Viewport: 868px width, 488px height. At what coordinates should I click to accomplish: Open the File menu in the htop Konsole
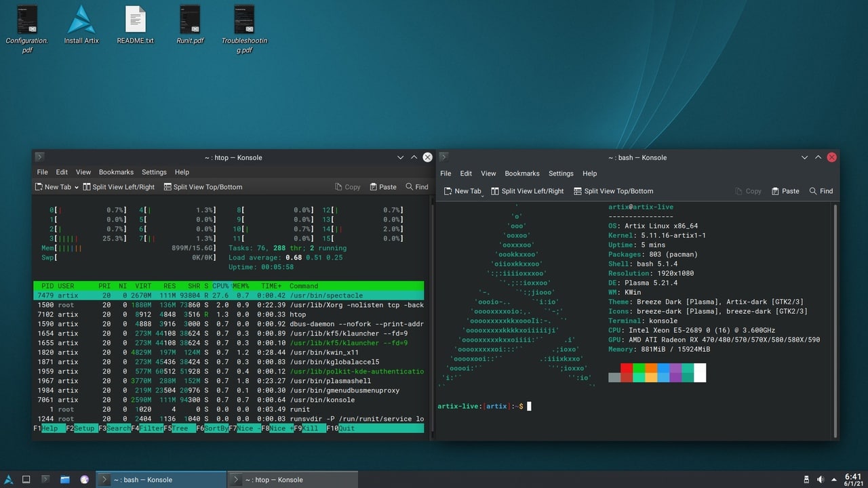tap(42, 172)
